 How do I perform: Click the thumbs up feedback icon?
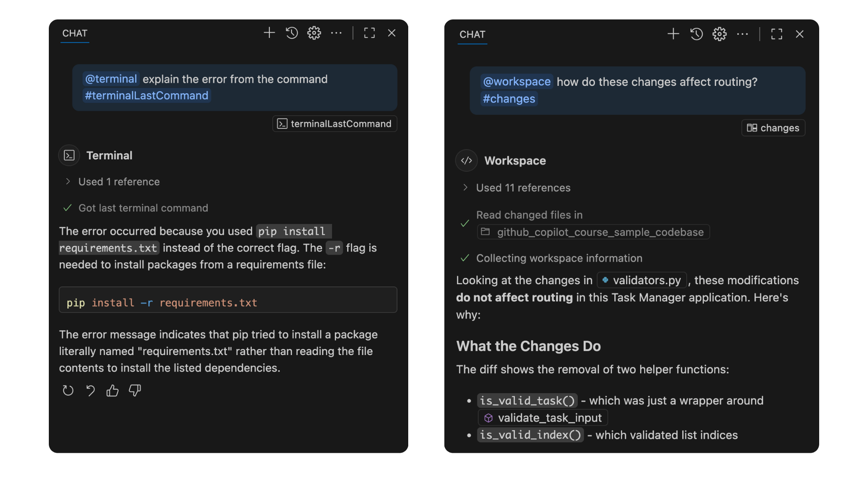point(113,390)
